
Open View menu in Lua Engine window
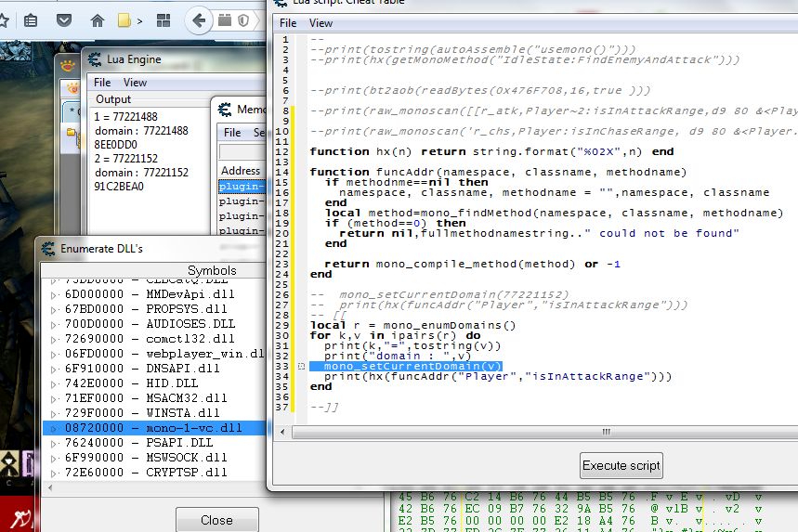135,83
